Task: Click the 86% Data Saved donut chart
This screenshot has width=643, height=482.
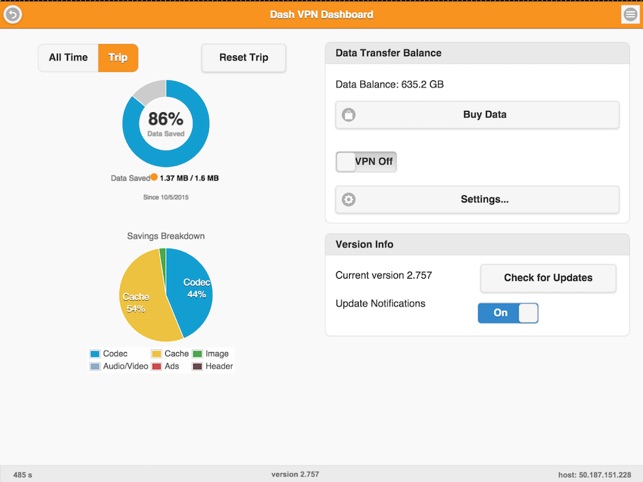Action: pos(166,123)
